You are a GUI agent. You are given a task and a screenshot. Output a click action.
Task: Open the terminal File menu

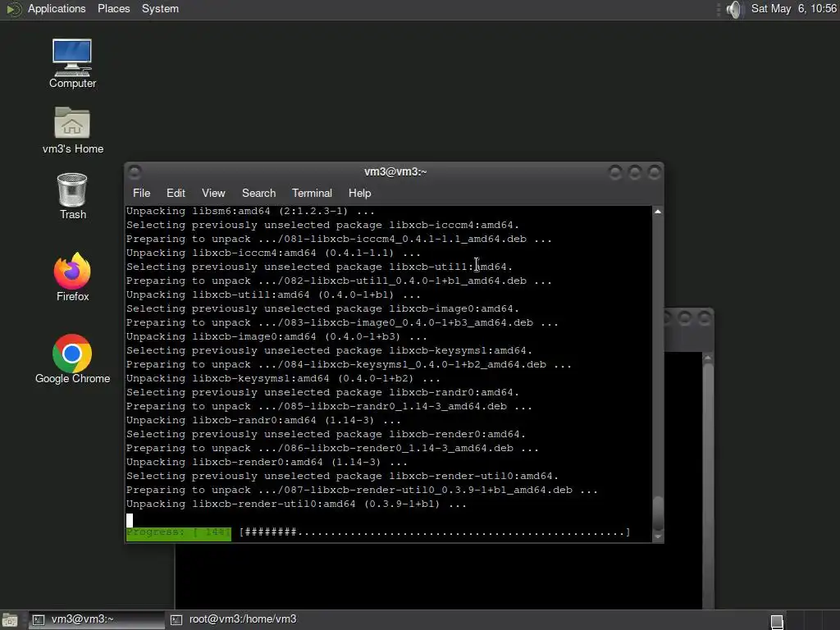[x=141, y=193]
